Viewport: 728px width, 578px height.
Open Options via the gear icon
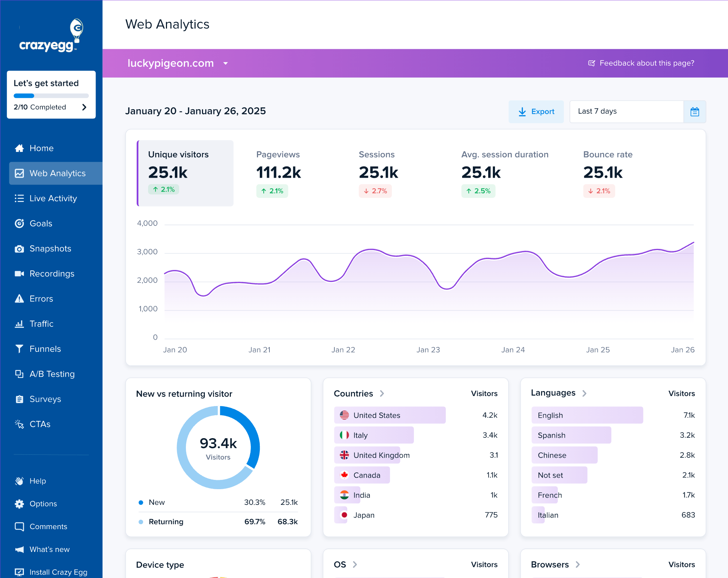19,504
